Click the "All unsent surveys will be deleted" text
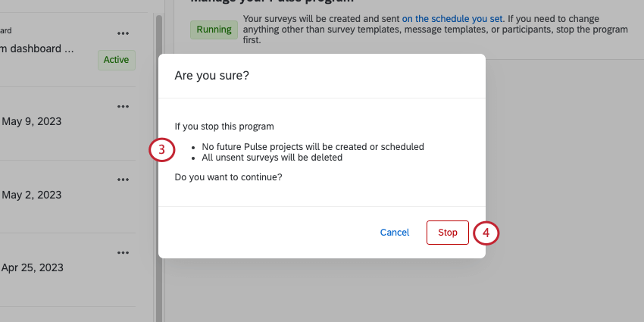The width and height of the screenshot is (644, 322). 273,158
